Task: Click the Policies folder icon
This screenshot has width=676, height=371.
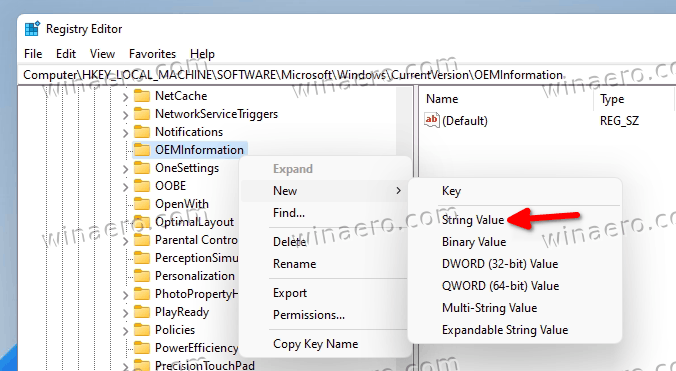Action: [x=141, y=330]
